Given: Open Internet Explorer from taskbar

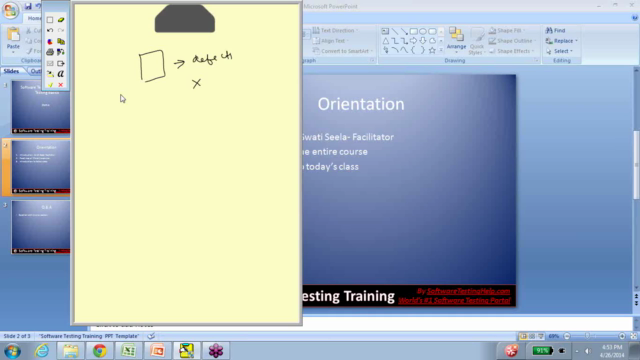Looking at the screenshot, I should click(42, 351).
